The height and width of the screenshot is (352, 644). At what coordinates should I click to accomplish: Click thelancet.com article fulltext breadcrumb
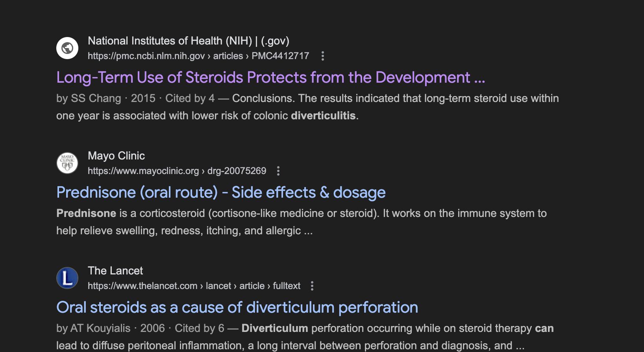tap(194, 286)
